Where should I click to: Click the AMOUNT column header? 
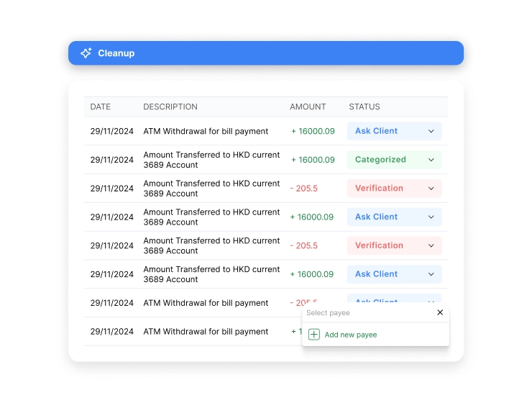[308, 107]
